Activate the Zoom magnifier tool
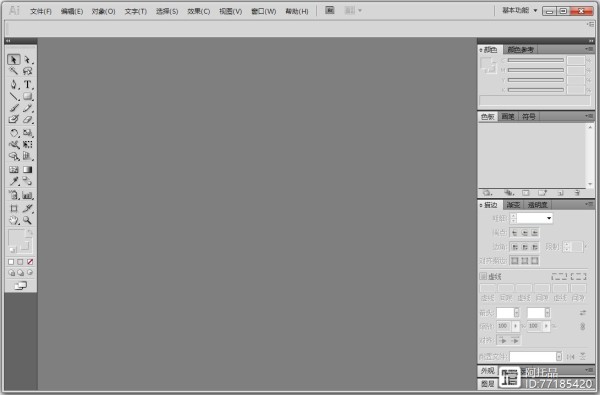Screen dimensions: 600x395 pyautogui.click(x=27, y=220)
